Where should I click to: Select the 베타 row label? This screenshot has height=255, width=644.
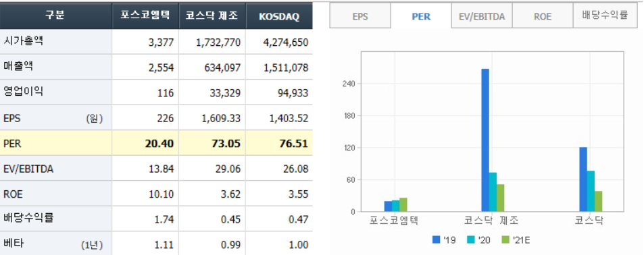[13, 244]
